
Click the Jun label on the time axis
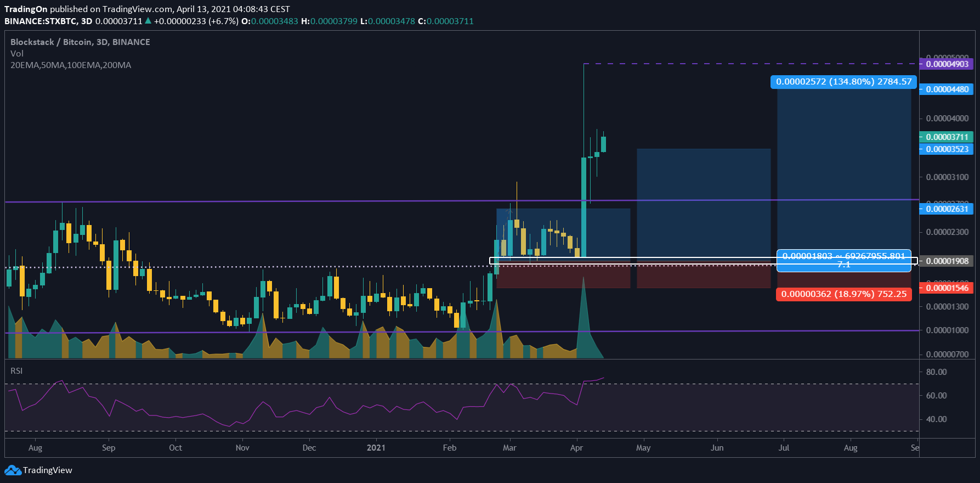(x=717, y=448)
